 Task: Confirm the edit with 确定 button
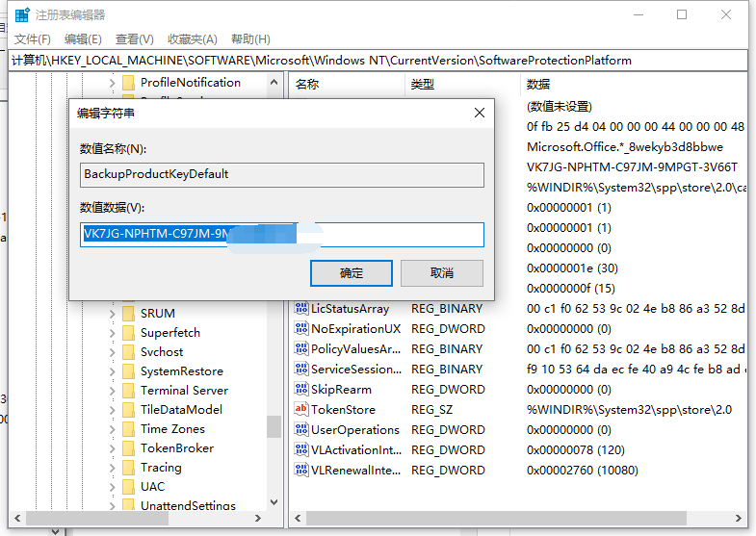pos(352,273)
